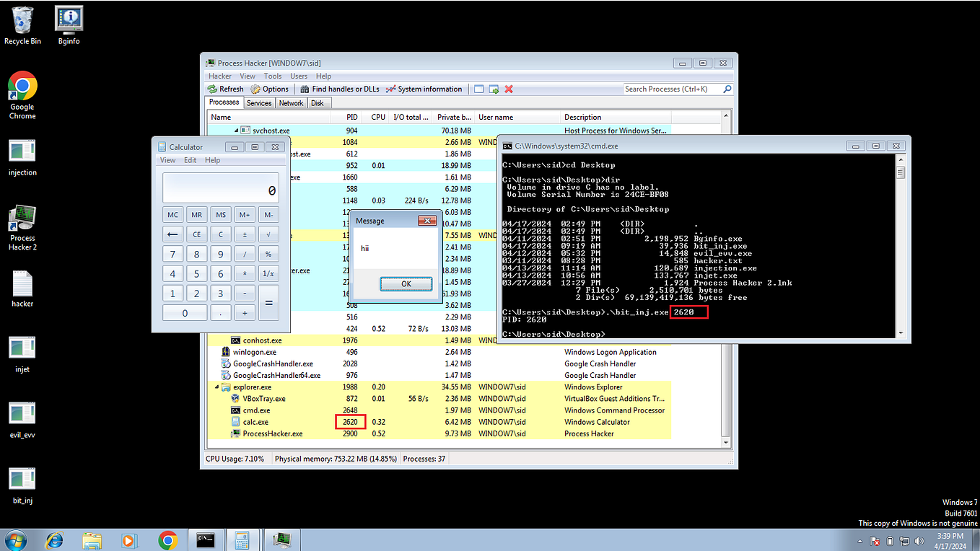The image size is (980, 551).
Task: Collapse the svchost.exe process tree
Action: (236, 130)
